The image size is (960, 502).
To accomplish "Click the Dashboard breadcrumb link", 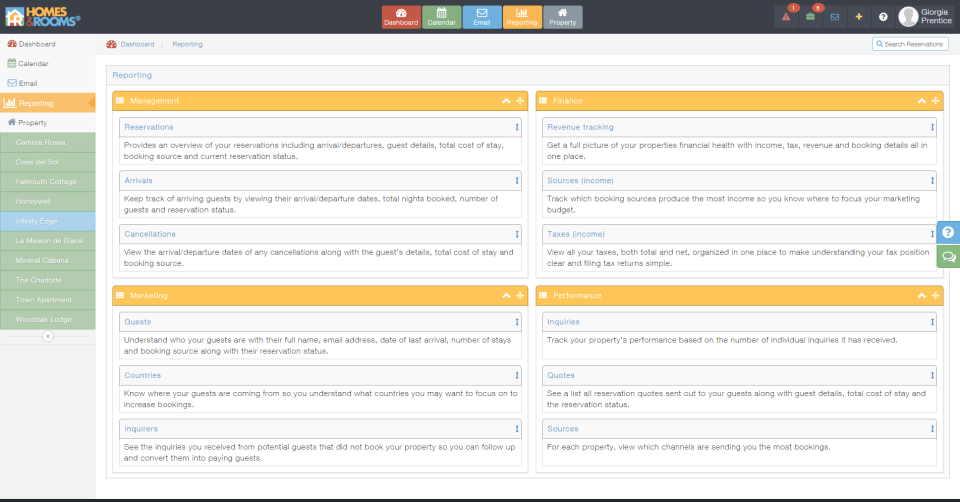I will click(x=137, y=44).
